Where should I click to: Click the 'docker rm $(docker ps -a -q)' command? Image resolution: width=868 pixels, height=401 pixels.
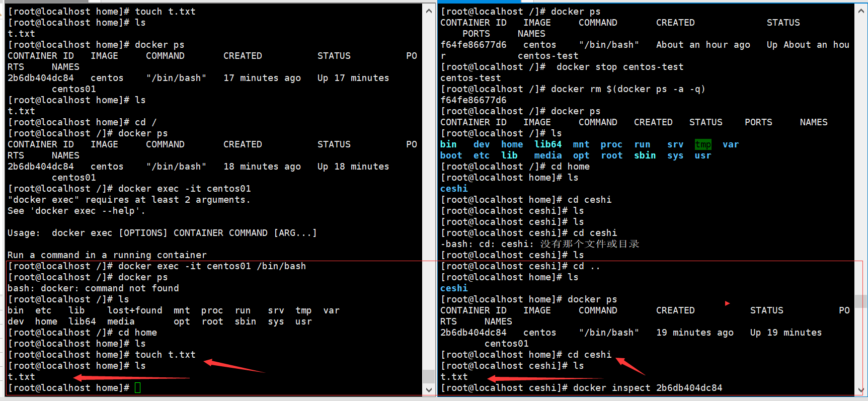click(628, 89)
